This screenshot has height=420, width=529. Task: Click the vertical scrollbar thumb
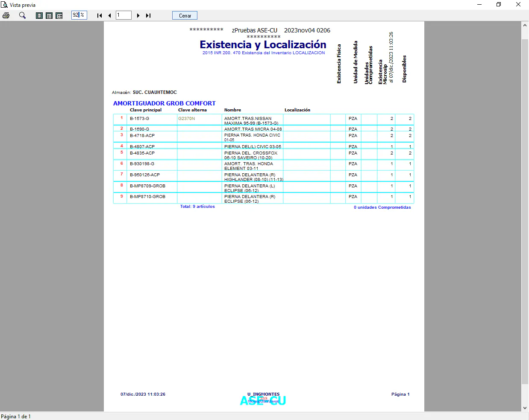coord(525,211)
